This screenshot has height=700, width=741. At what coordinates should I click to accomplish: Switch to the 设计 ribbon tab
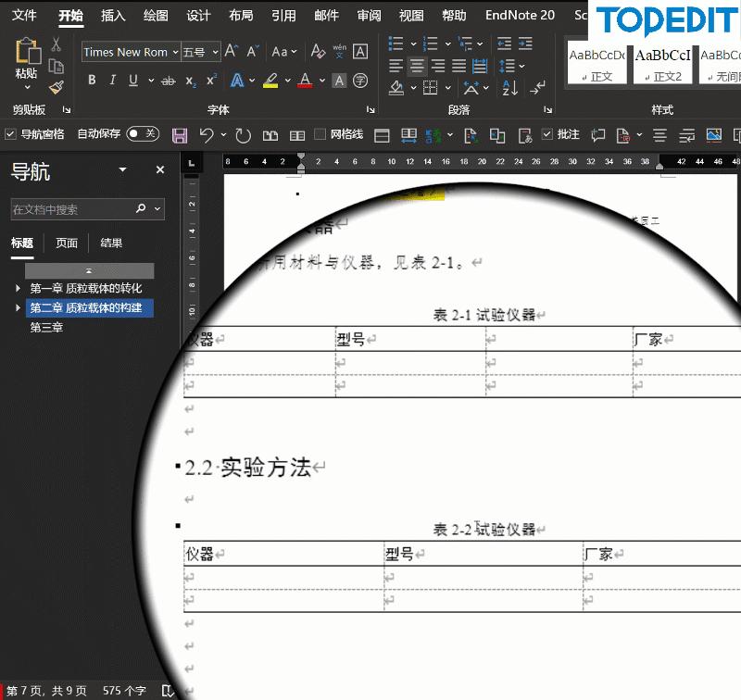click(198, 15)
